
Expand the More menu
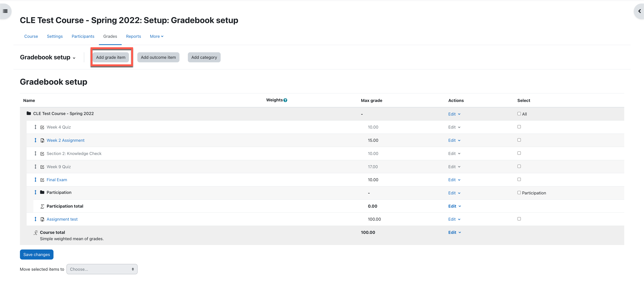click(157, 36)
